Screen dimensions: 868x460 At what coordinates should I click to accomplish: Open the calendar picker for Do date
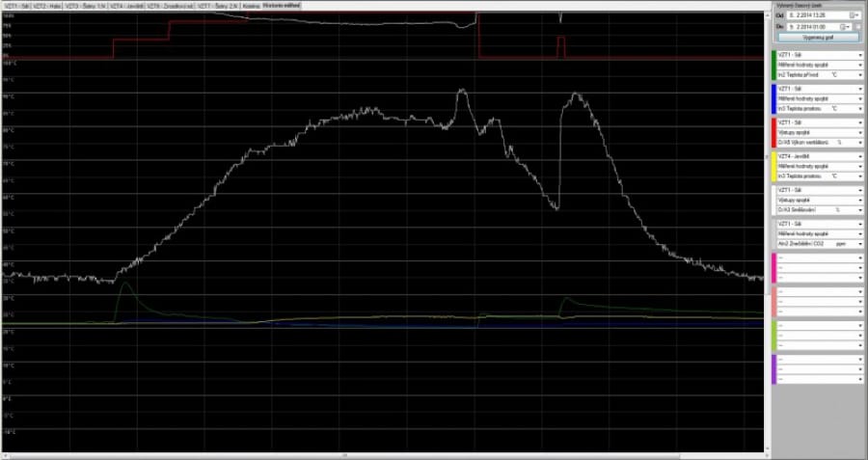pyautogui.click(x=847, y=27)
